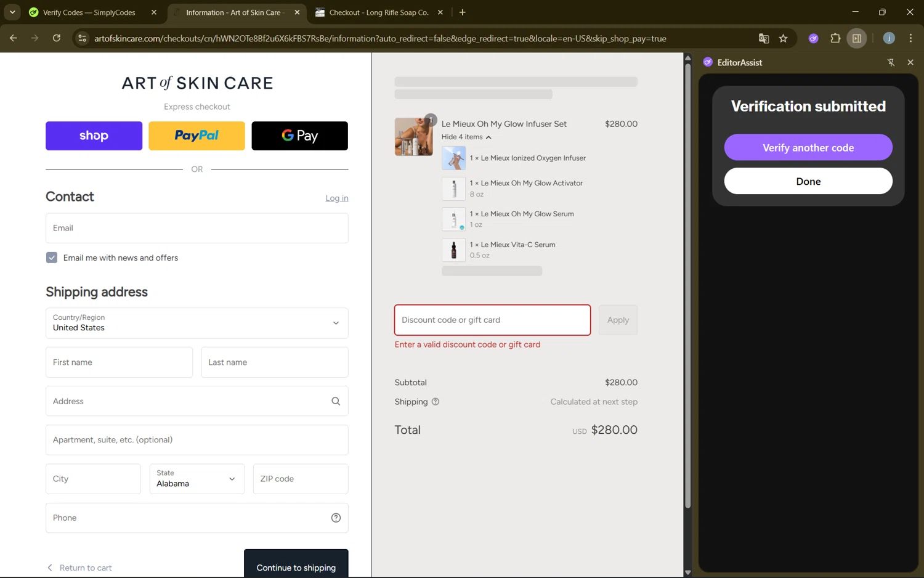This screenshot has width=924, height=578.
Task: Open the SimplyCodes extension icon in toolbar
Action: pyautogui.click(x=814, y=38)
